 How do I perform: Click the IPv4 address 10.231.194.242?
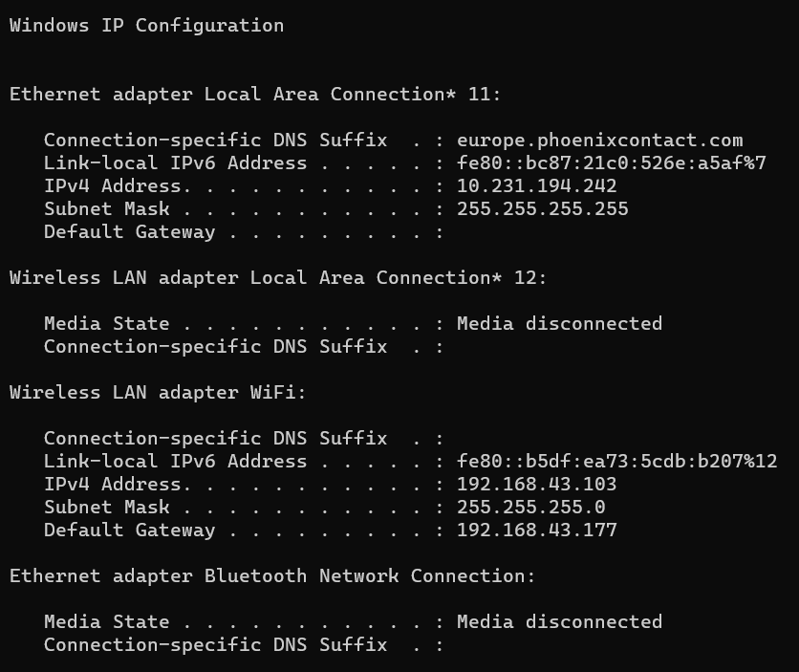click(536, 186)
